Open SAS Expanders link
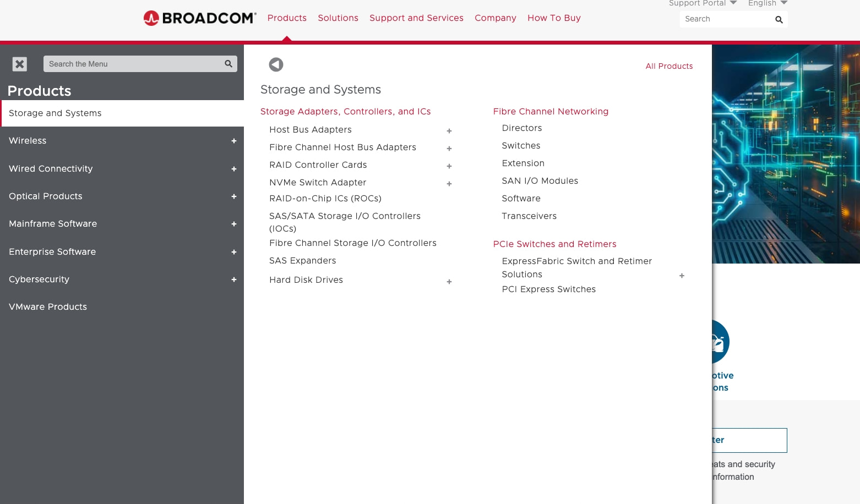Screen dimensions: 860x504 pyautogui.click(x=303, y=261)
